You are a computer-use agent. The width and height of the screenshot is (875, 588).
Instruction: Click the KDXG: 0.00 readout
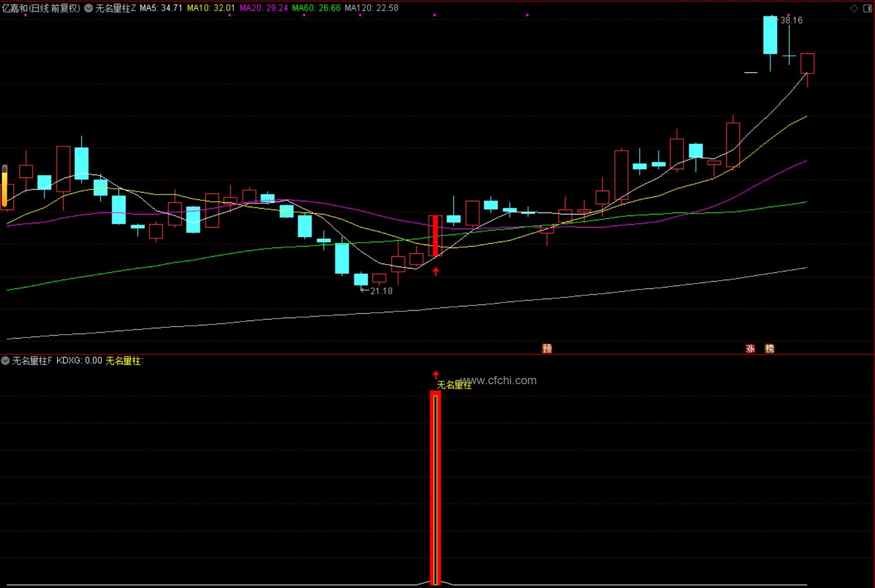(79, 360)
